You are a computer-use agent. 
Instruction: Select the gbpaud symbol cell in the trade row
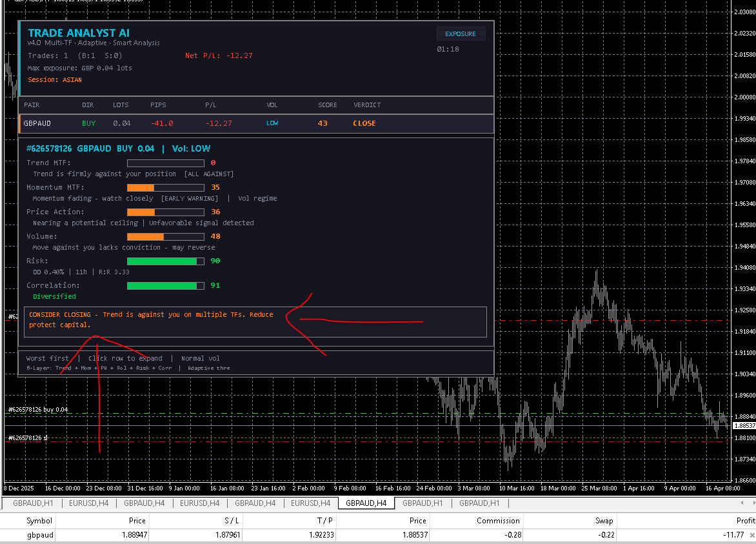coord(40,535)
